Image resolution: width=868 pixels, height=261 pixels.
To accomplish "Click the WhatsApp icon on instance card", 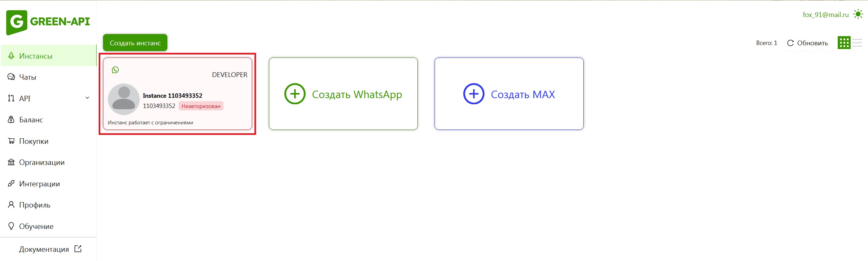I will [115, 70].
